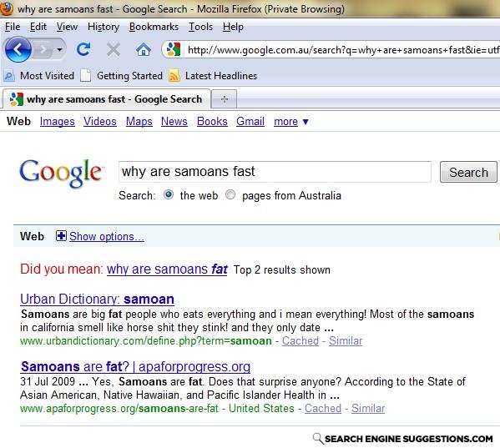Click inside the Google search query box

pyautogui.click(x=275, y=172)
